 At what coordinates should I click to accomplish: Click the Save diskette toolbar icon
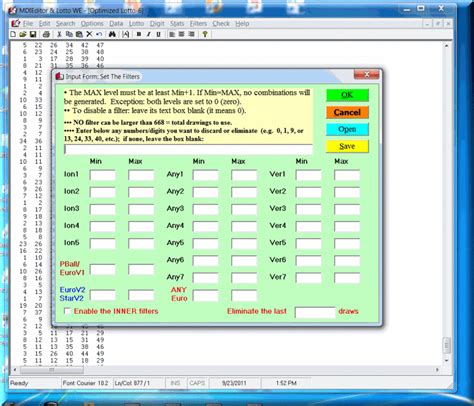coord(33,34)
